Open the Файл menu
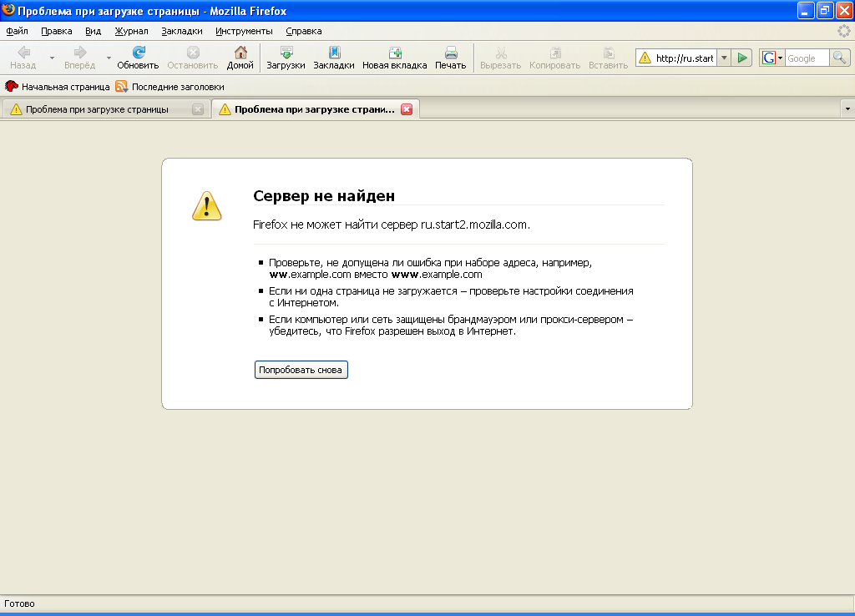Viewport: 855px width, 616px height. click(x=17, y=31)
